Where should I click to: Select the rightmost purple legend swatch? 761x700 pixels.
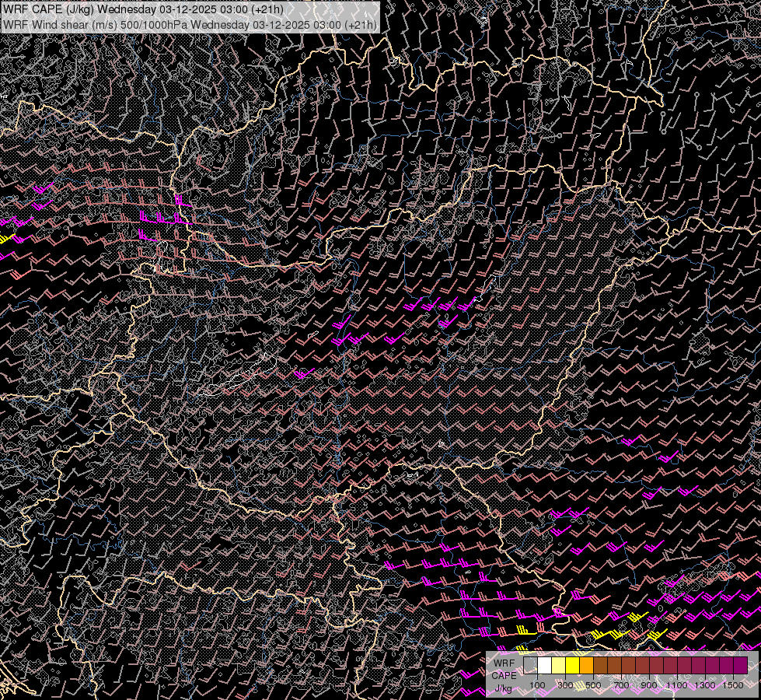[740, 665]
